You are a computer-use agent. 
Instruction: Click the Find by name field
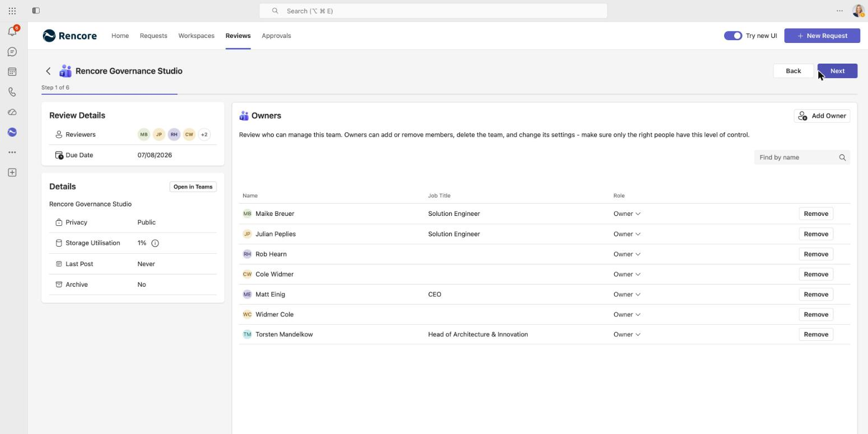[802, 157]
